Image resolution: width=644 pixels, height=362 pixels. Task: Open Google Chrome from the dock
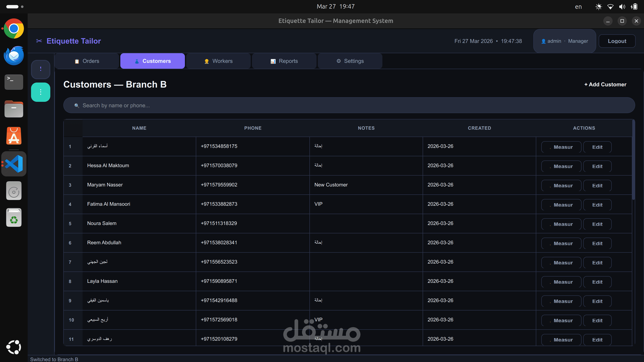point(14,28)
